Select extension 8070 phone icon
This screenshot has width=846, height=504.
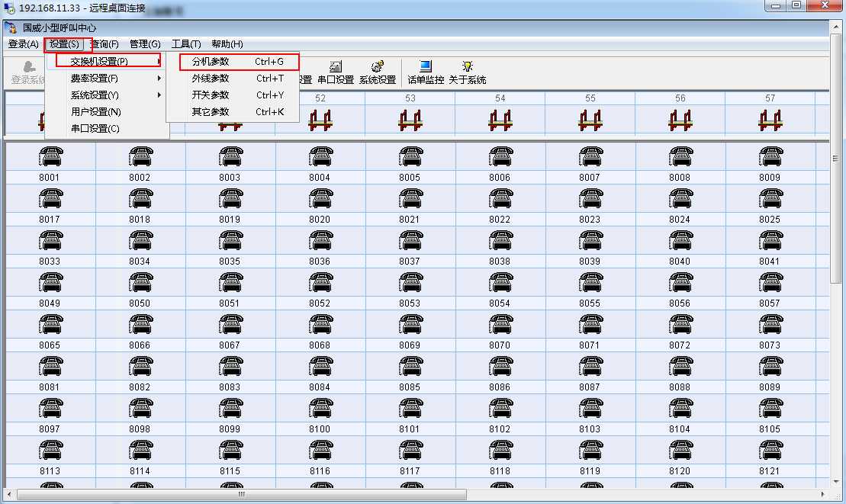(x=500, y=325)
